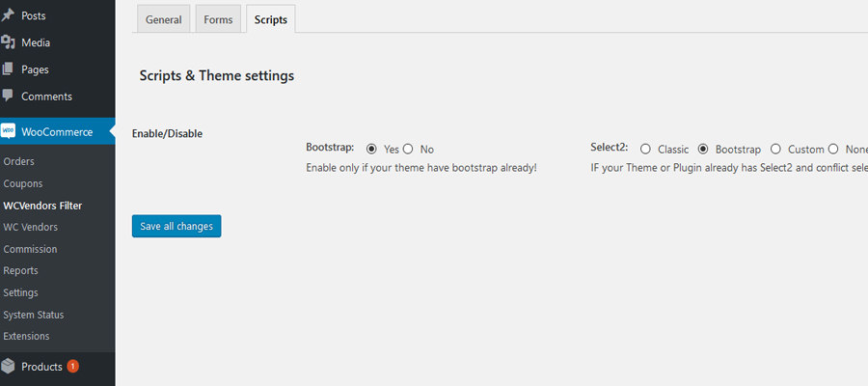Screen dimensions: 868x386
Task: Click the WooCommerce logo icon
Action: pos(8,132)
